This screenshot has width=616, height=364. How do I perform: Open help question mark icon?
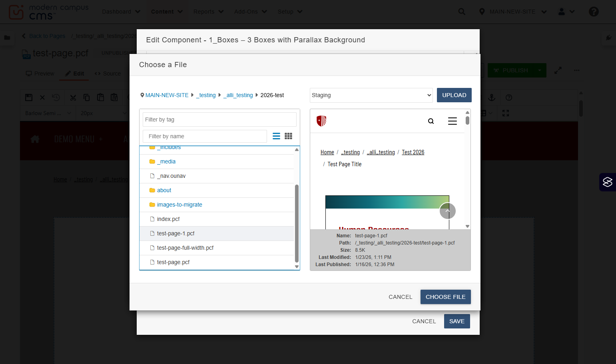pyautogui.click(x=594, y=12)
